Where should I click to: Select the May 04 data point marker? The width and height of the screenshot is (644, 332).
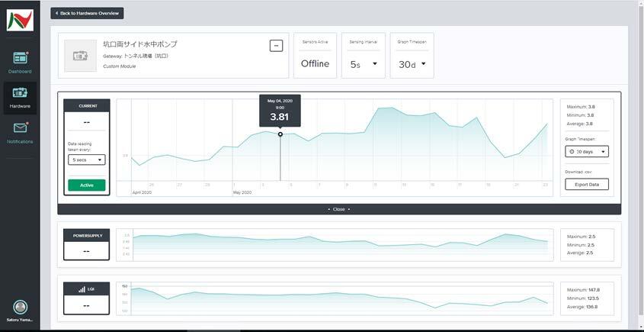(x=280, y=134)
